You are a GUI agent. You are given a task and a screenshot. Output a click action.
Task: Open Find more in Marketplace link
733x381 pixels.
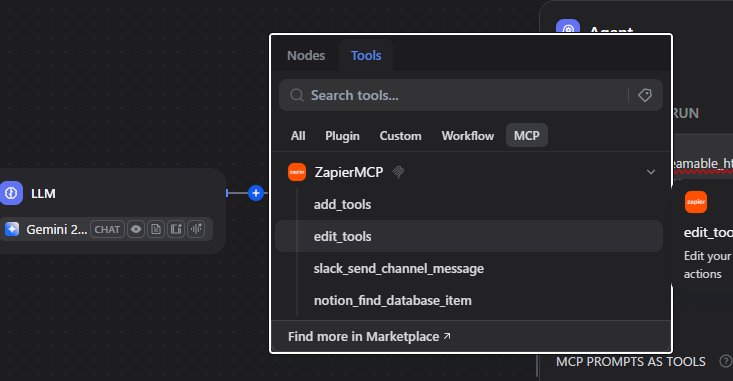tap(369, 337)
